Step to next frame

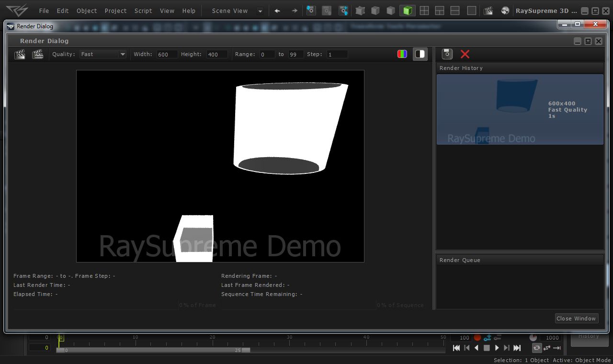(x=506, y=348)
